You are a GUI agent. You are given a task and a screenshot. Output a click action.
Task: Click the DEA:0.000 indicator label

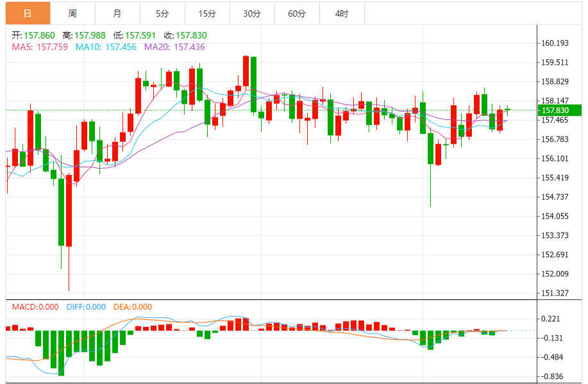pyautogui.click(x=132, y=306)
